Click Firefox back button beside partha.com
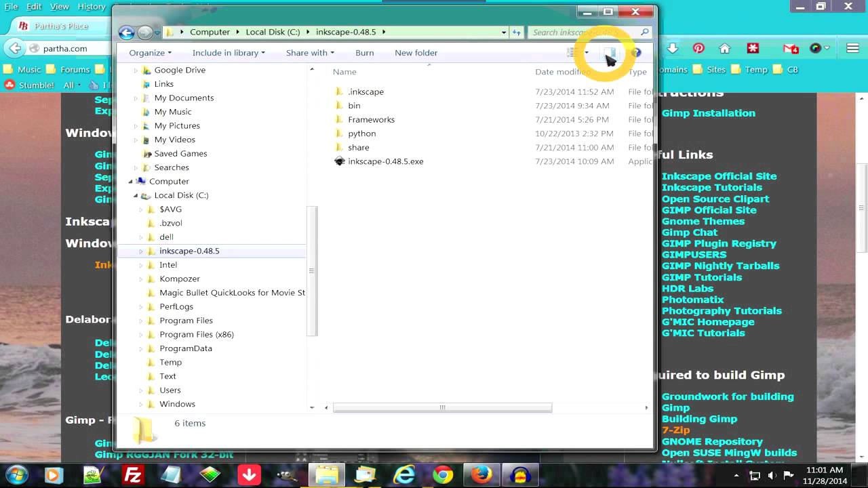 (15, 48)
